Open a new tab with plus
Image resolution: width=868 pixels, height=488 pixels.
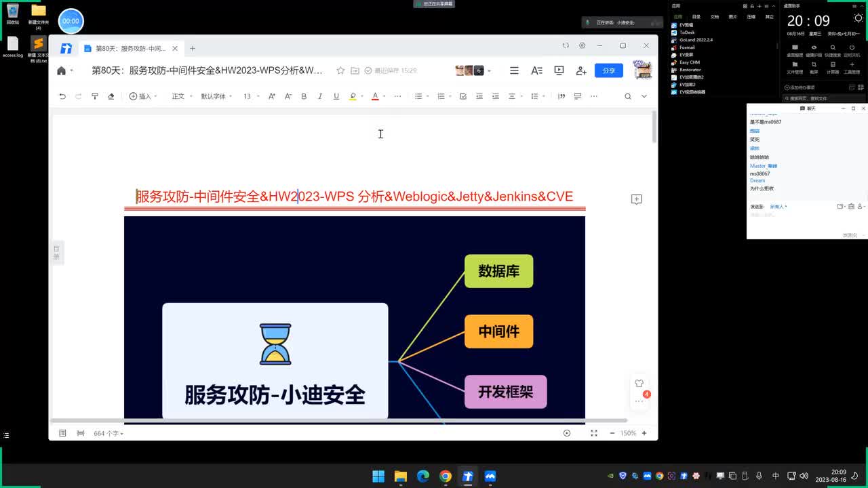pos(193,48)
